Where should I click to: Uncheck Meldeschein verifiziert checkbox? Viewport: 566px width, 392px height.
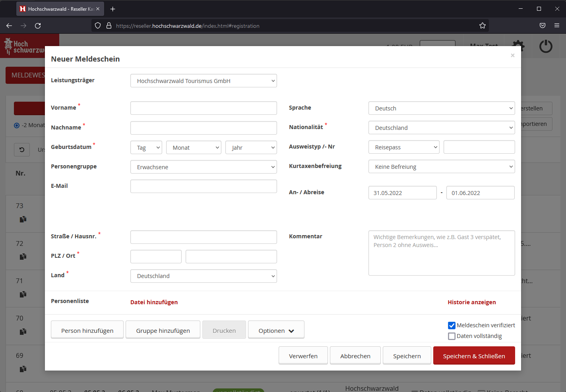(x=452, y=325)
